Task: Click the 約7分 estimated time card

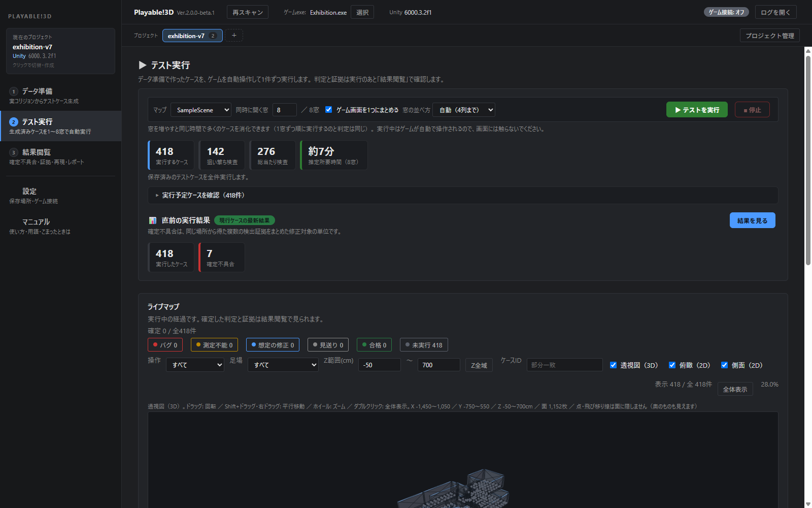Action: tap(334, 155)
